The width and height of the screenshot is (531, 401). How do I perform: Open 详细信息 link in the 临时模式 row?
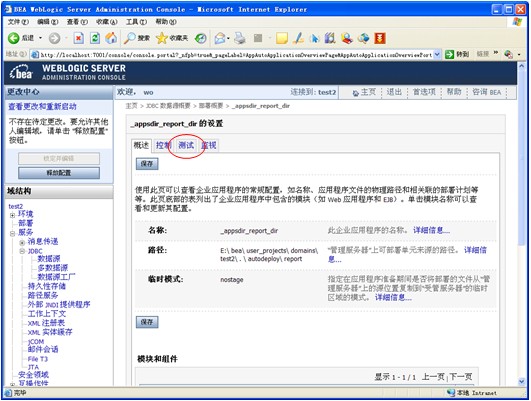tap(393, 297)
